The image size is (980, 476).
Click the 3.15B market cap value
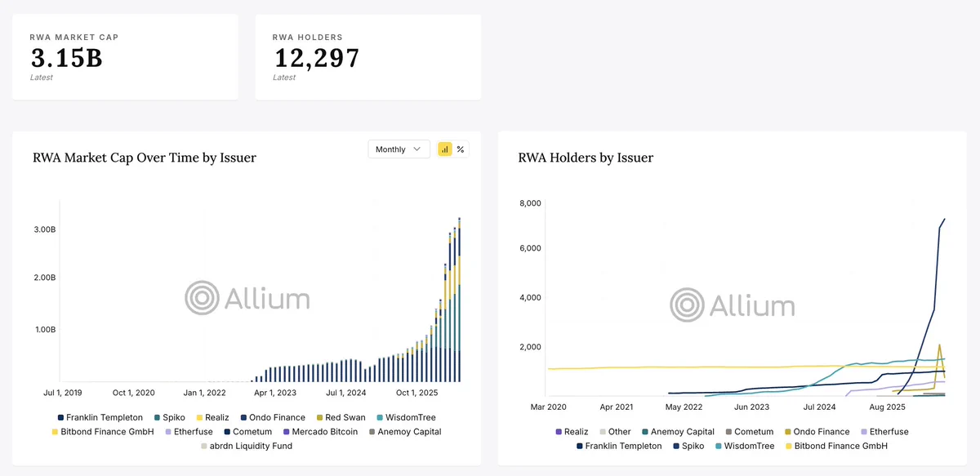tap(66, 58)
